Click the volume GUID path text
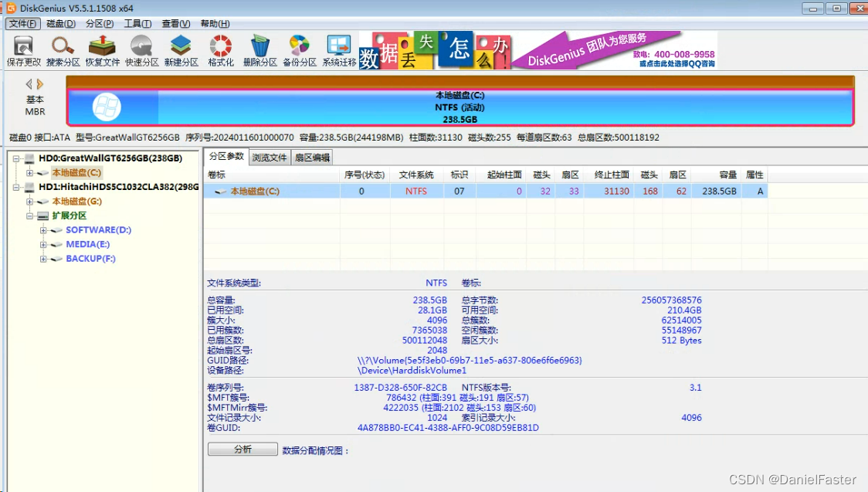The width and height of the screenshot is (868, 492). click(x=470, y=360)
